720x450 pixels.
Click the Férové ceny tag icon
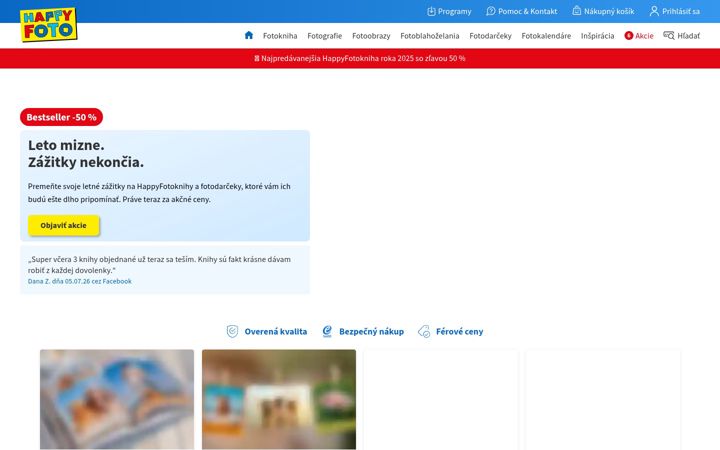click(424, 331)
